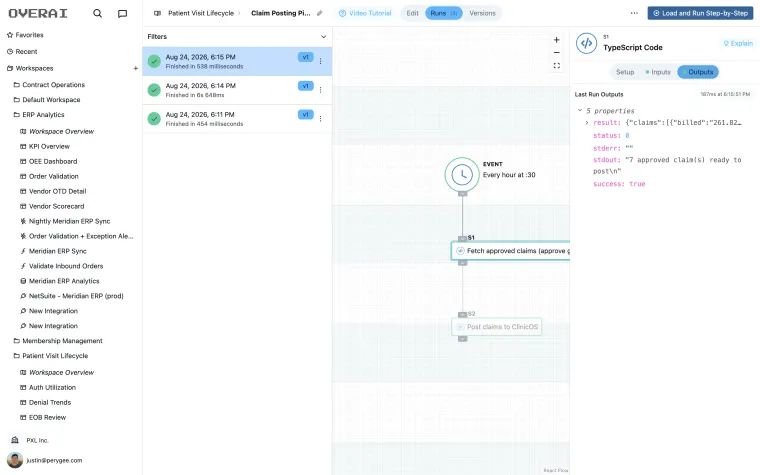This screenshot has width=760, height=475.
Task: Open Auth Utilization dashboard
Action: pos(48,388)
